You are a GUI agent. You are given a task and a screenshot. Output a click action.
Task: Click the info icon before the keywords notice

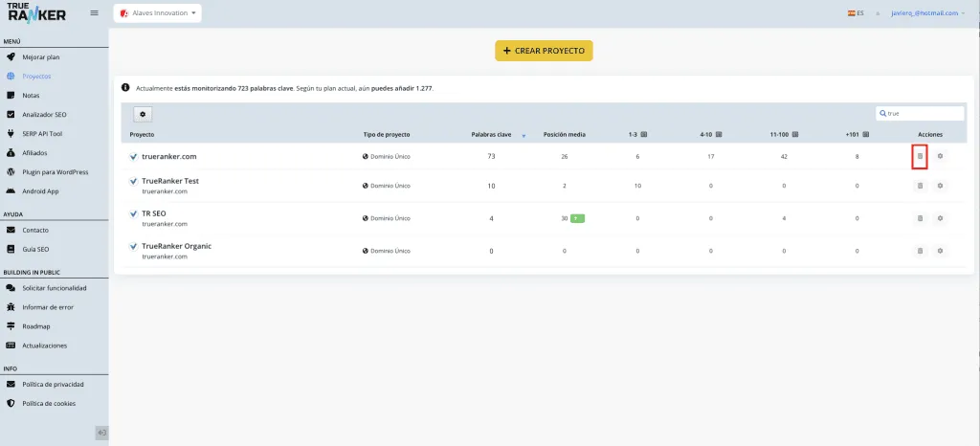point(125,88)
